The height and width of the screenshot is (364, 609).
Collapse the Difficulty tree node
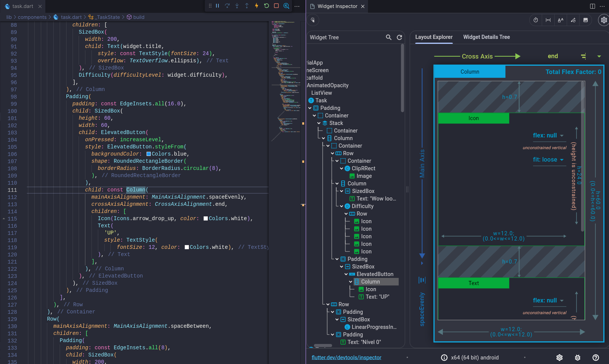click(x=342, y=206)
